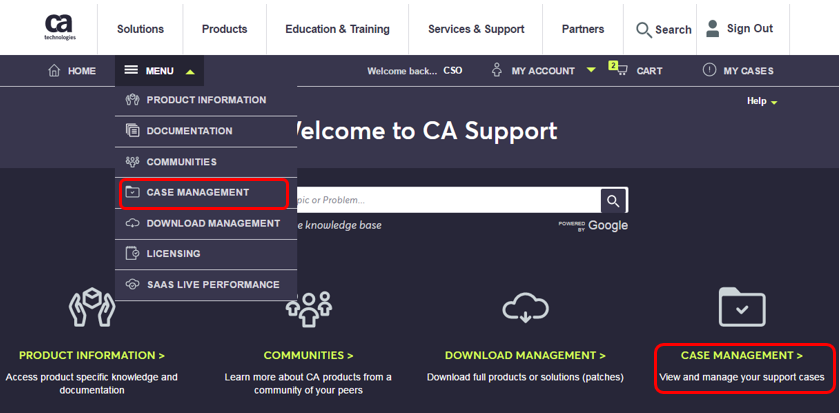Click the knowledge base search button
The height and width of the screenshot is (413, 840).
614,201
